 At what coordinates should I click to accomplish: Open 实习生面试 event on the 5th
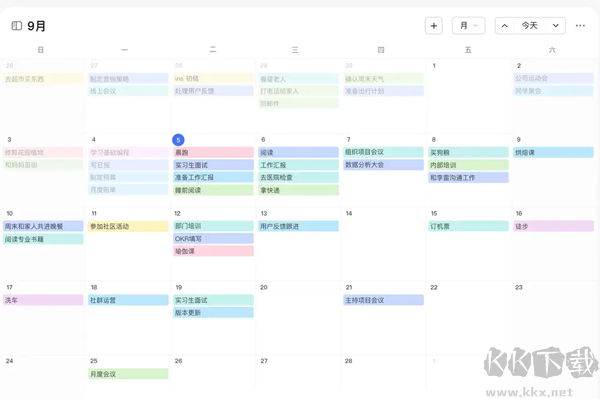[x=213, y=165]
